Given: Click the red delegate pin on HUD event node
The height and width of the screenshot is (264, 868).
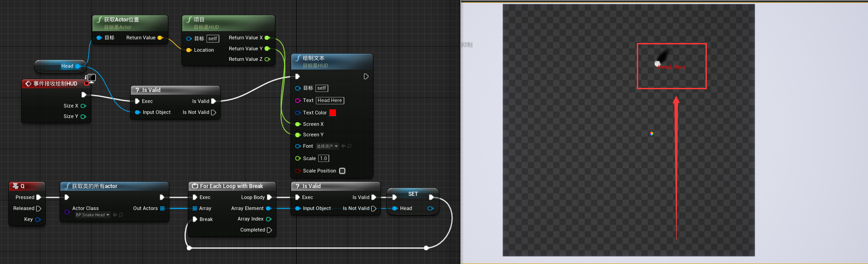Looking at the screenshot, I should click(87, 84).
